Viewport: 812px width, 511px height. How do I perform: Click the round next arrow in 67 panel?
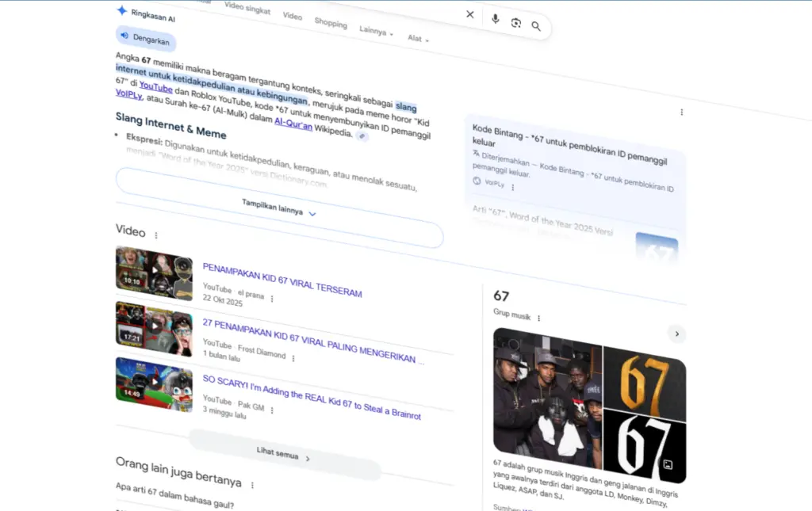(676, 334)
